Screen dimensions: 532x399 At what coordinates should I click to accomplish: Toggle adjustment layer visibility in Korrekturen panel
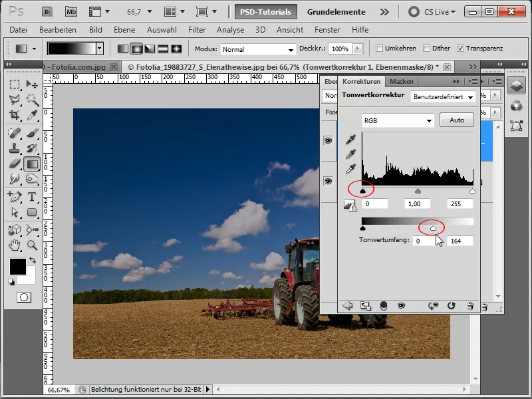[401, 306]
